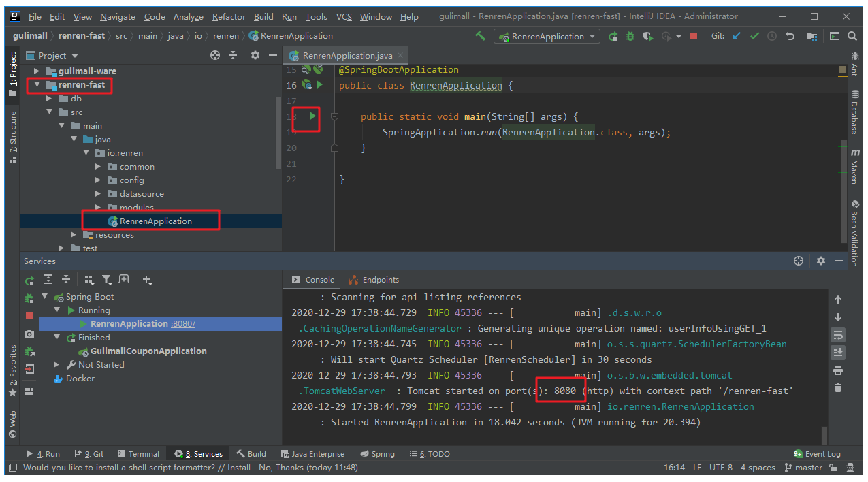The height and width of the screenshot is (482, 868).
Task: Open Project panel settings gear
Action: [x=255, y=55]
